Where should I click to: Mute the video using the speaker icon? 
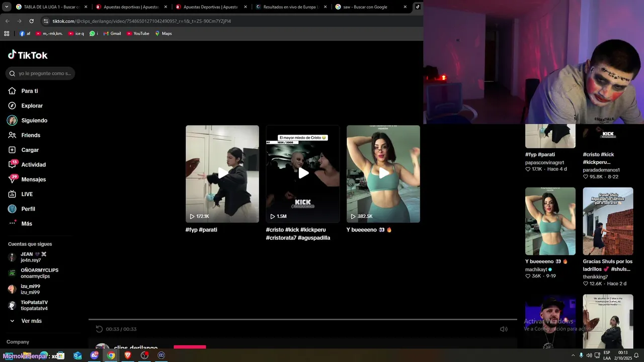coord(504,329)
